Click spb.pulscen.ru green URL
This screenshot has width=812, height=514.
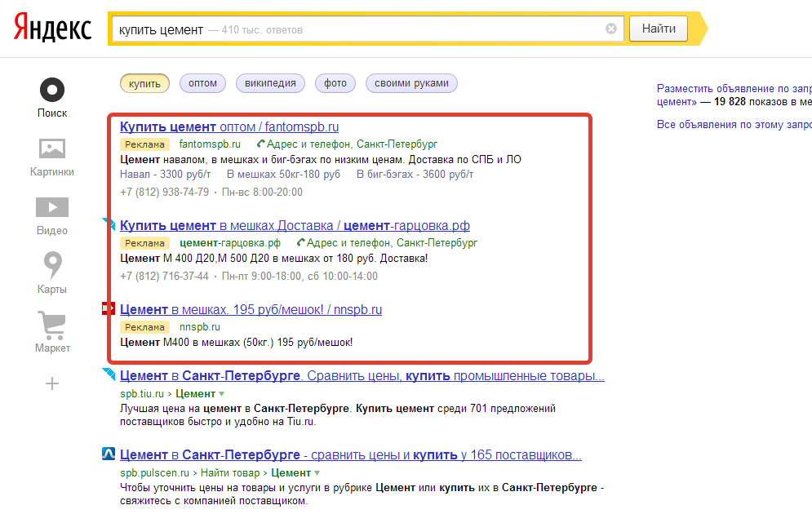(x=155, y=473)
